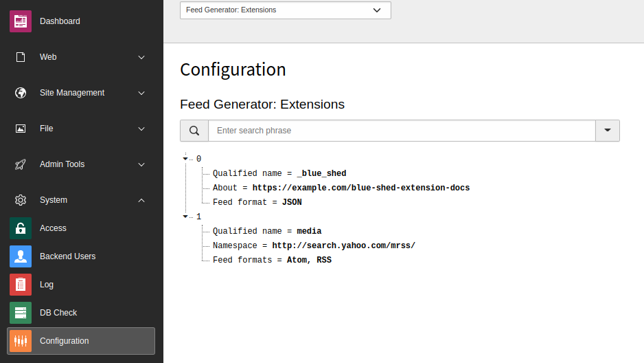
Task: Open the Backend Users module label
Action: pyautogui.click(x=68, y=256)
